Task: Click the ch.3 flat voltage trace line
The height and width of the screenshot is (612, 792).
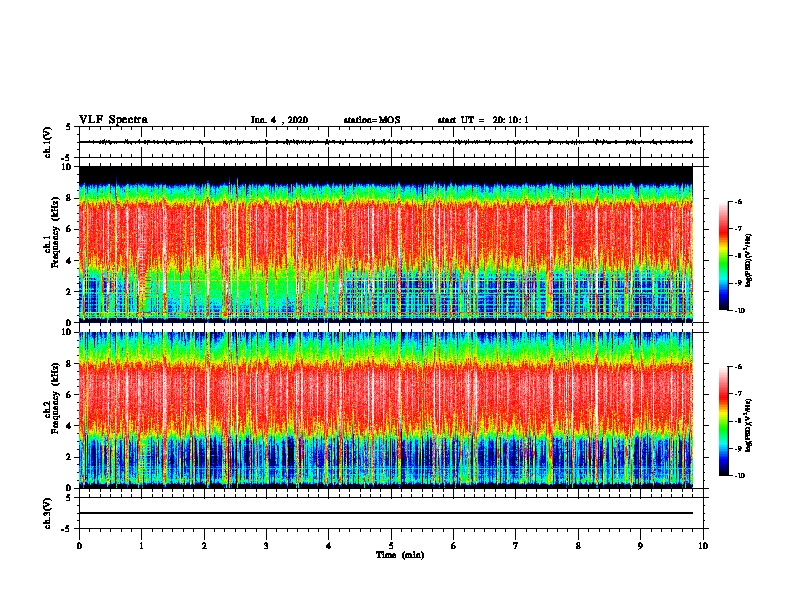Action: pos(385,513)
